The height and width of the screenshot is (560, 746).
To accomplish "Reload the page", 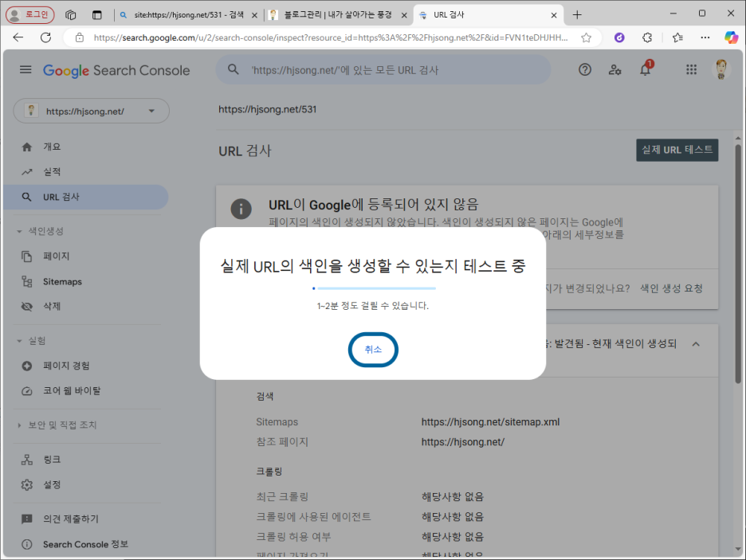I will (x=45, y=37).
